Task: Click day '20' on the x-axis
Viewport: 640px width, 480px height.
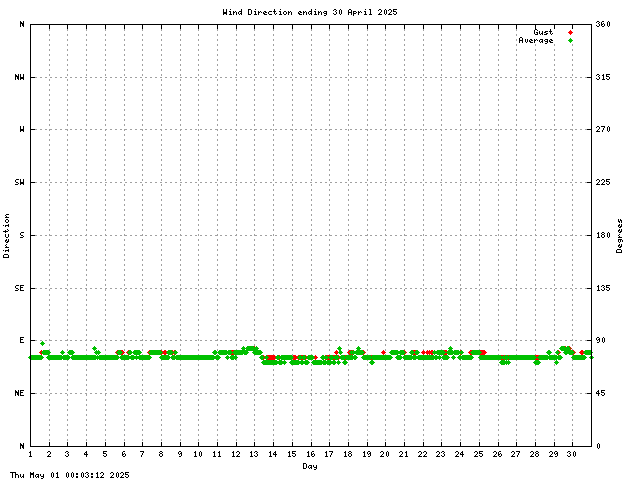Action: pos(385,454)
